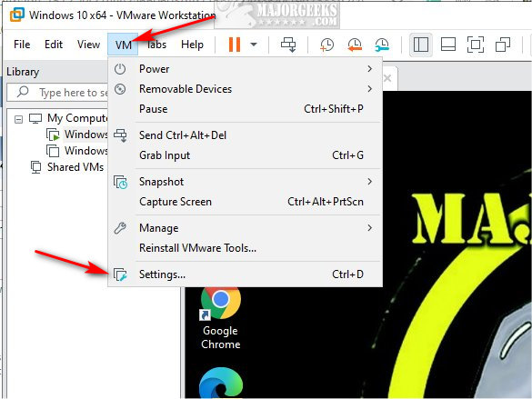532x399 pixels.
Task: Open the Tabs menu
Action: (x=156, y=45)
